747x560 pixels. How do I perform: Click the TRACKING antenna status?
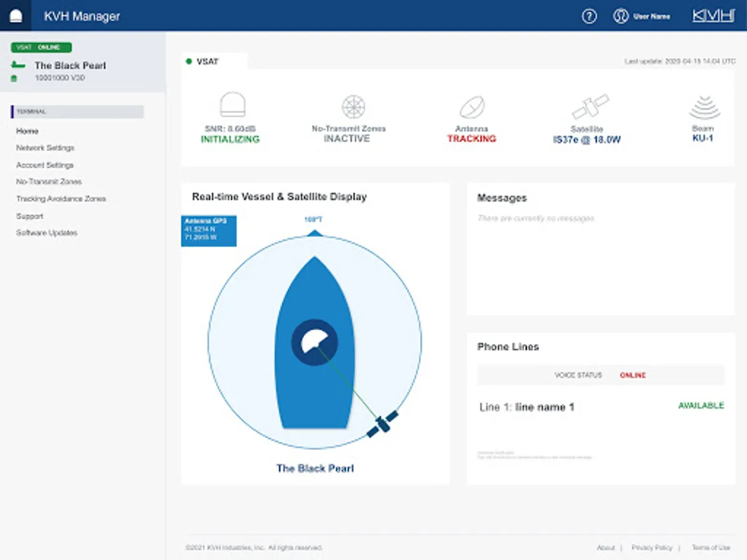pos(472,139)
